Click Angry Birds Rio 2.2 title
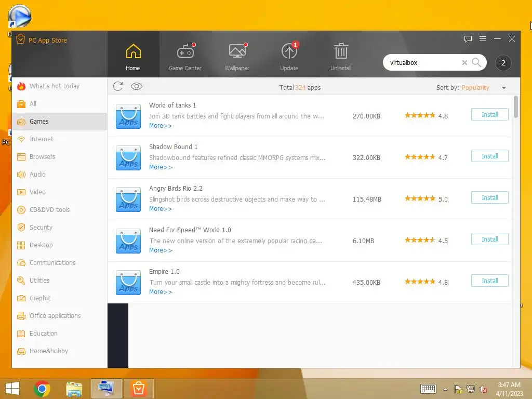The width and height of the screenshot is (532, 399). pyautogui.click(x=176, y=188)
